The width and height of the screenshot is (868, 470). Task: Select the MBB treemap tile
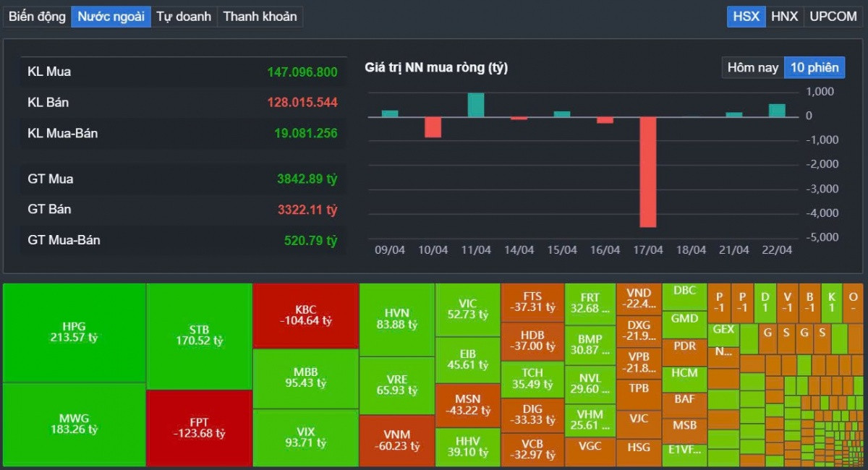pyautogui.click(x=305, y=377)
